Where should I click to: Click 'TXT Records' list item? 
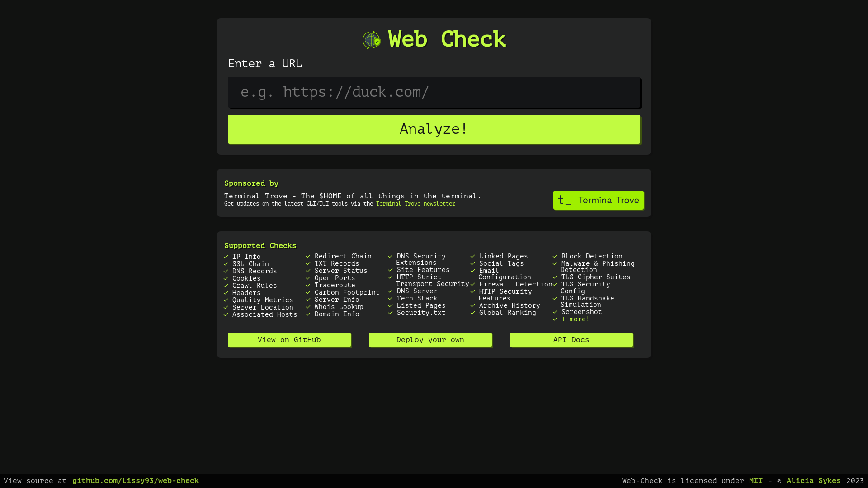337,263
